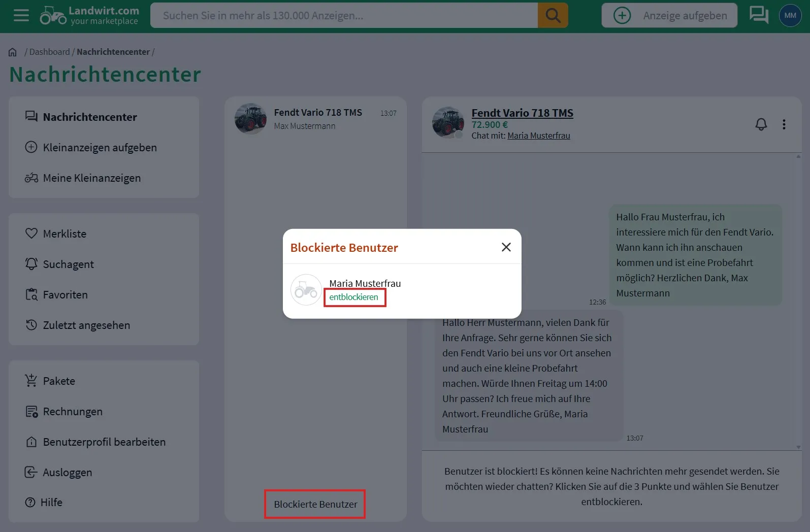Click the green outgoing message bubble

[x=695, y=255]
